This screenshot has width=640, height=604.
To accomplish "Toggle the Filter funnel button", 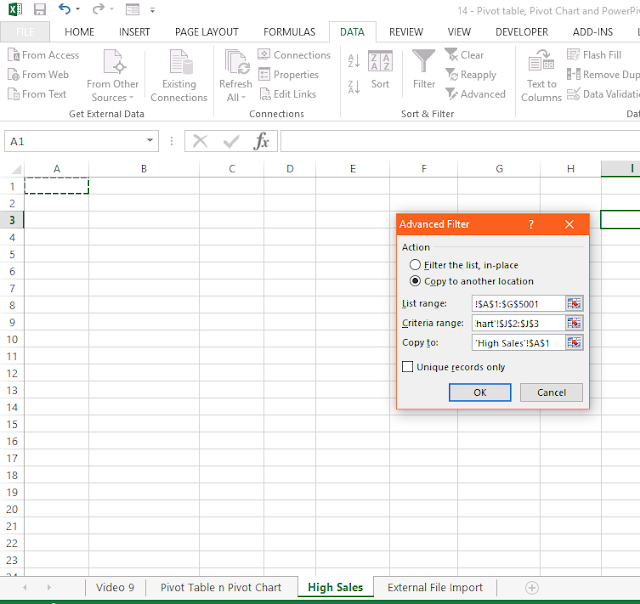I will click(424, 69).
